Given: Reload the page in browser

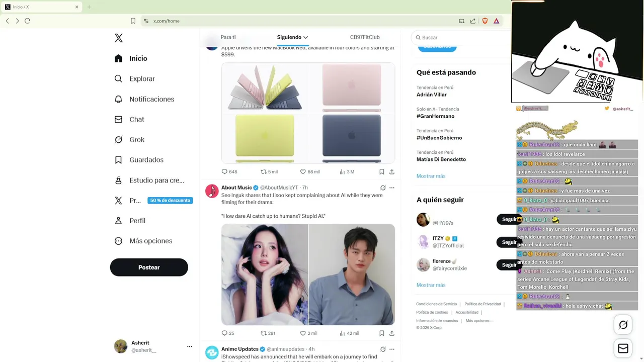Looking at the screenshot, I should point(28,21).
